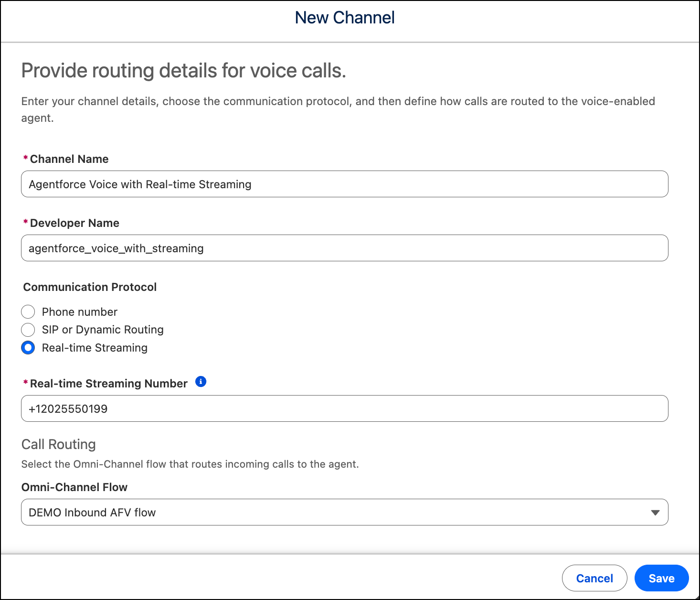Select the Real-time Streaming radio option
This screenshot has width=700, height=600.
pyautogui.click(x=28, y=348)
